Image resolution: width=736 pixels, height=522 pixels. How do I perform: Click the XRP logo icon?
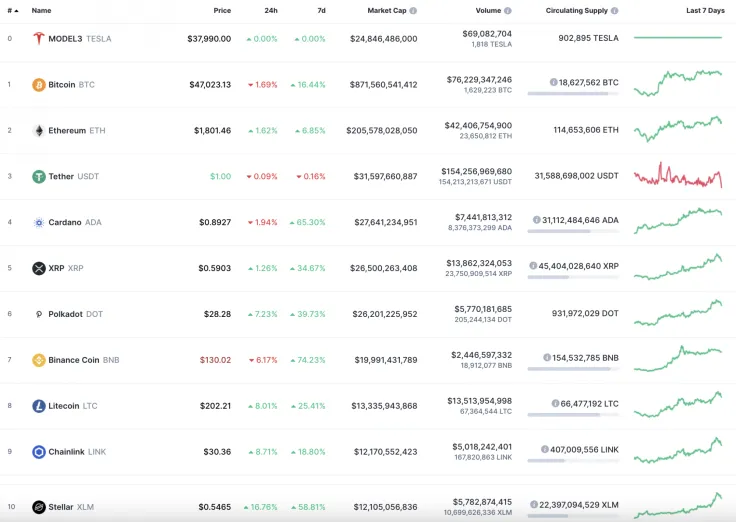pos(38,268)
